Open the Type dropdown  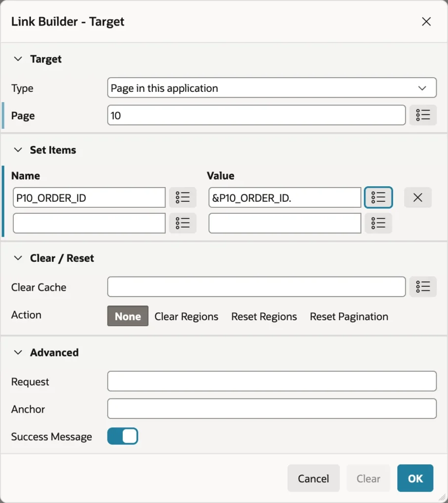pos(272,87)
